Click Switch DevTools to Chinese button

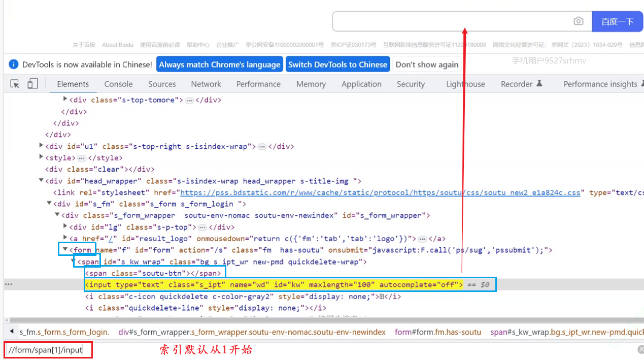[x=337, y=64]
